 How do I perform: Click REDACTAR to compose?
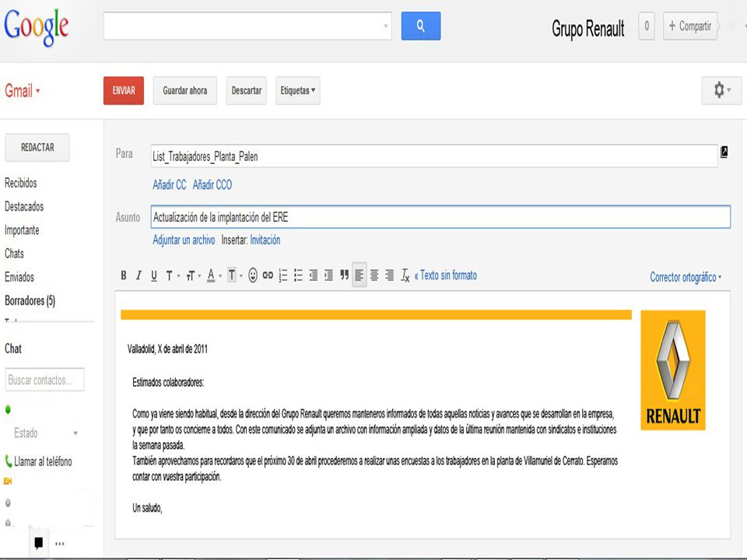[x=37, y=148]
